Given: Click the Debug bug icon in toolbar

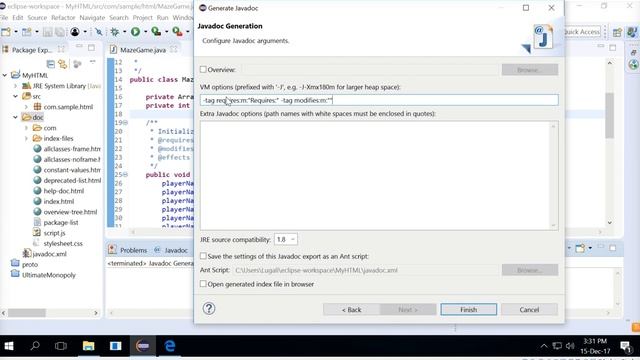Looking at the screenshot, I should pos(114,31).
